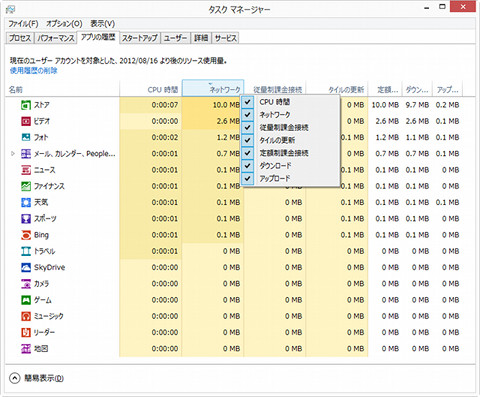Select the ストア row name
The image size is (480, 397).
tap(42, 105)
